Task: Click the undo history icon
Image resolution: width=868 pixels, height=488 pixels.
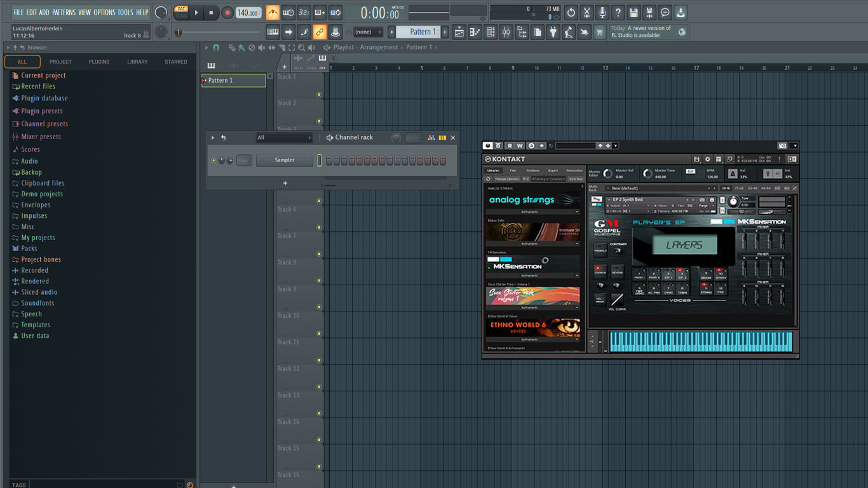Action: (x=571, y=13)
